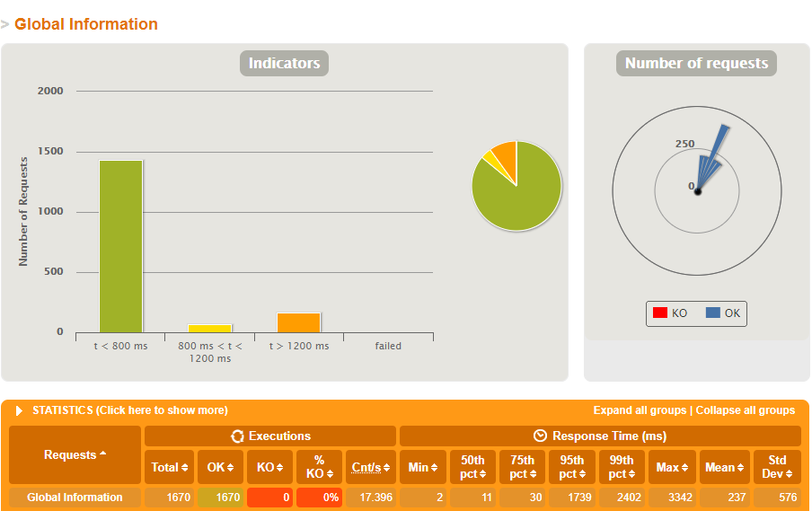Sort by the 95th pct column
Image resolution: width=812 pixels, height=511 pixels.
click(x=573, y=467)
